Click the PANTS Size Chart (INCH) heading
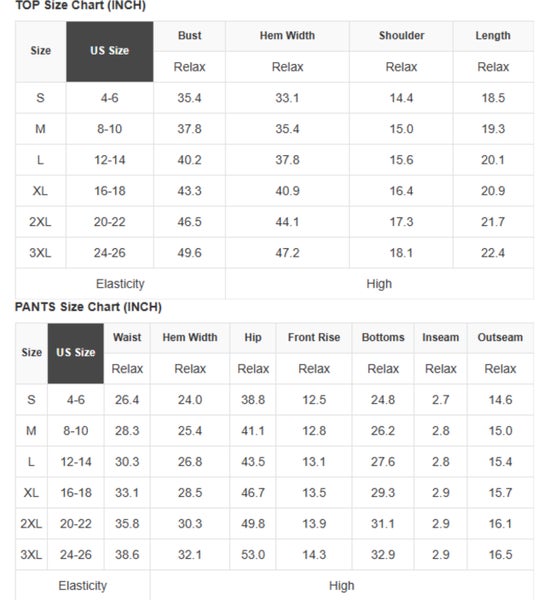This screenshot has height=600, width=550. pos(88,307)
